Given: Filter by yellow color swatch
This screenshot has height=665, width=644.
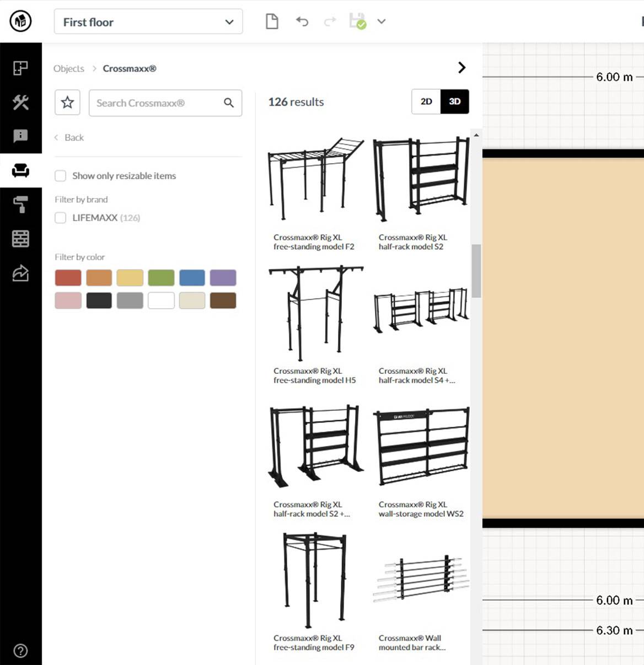Looking at the screenshot, I should pos(130,278).
